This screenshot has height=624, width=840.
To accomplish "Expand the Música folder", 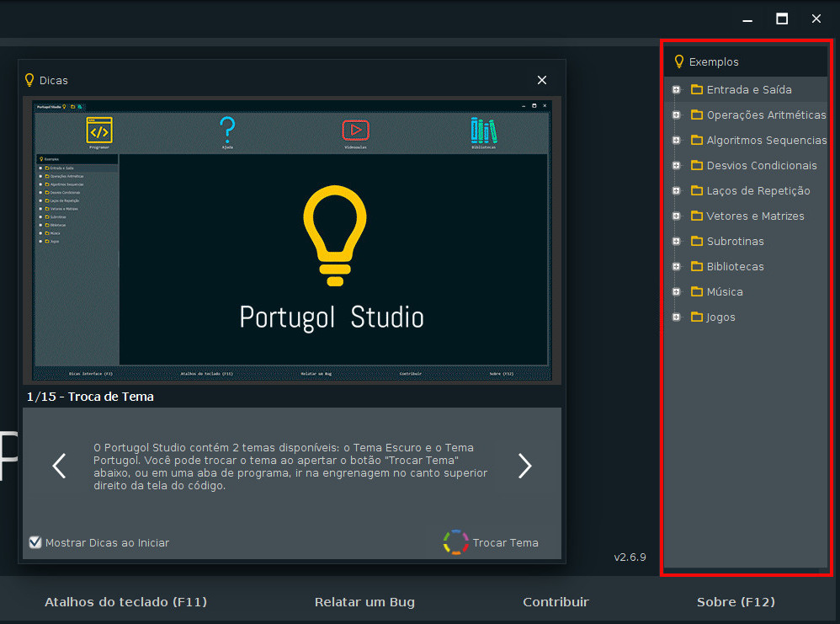I will [676, 291].
